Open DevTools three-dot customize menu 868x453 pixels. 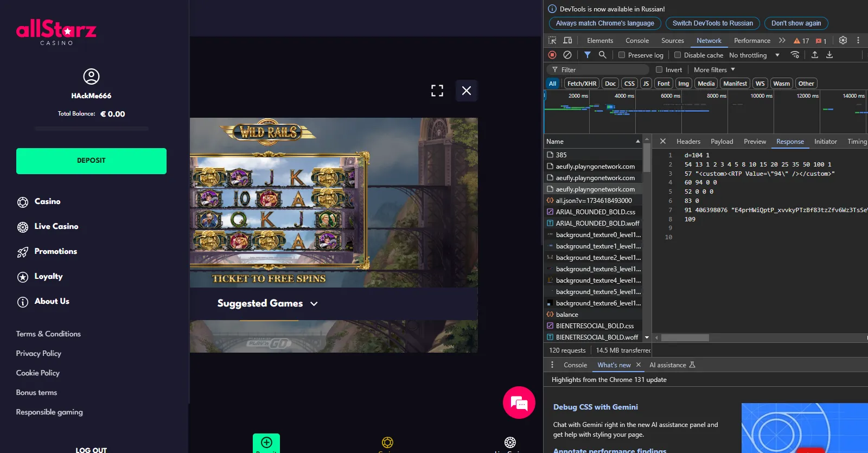coord(858,40)
